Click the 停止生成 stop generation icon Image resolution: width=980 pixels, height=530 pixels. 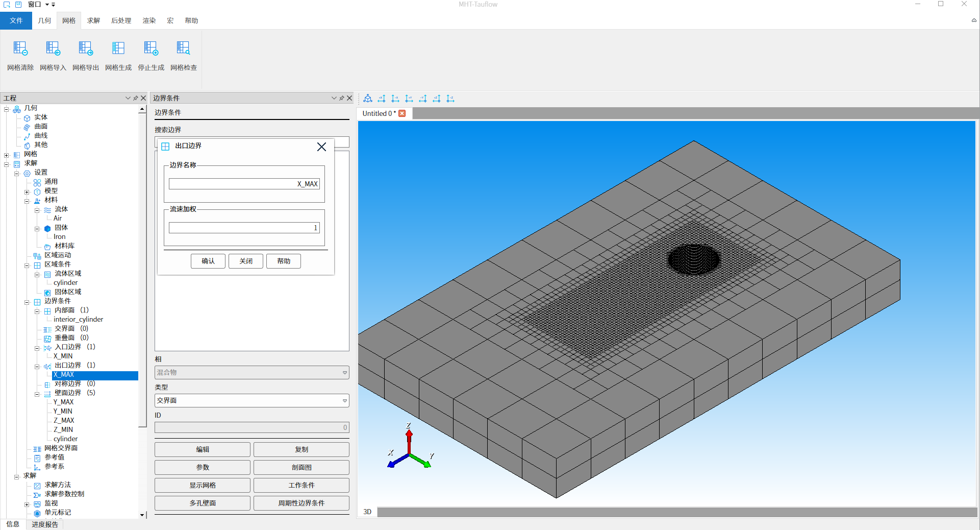[151, 49]
